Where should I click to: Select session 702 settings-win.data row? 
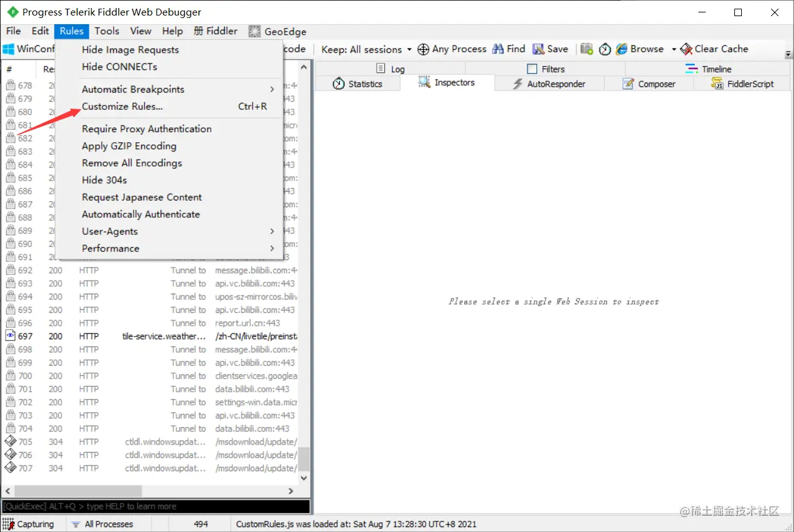[x=150, y=402]
